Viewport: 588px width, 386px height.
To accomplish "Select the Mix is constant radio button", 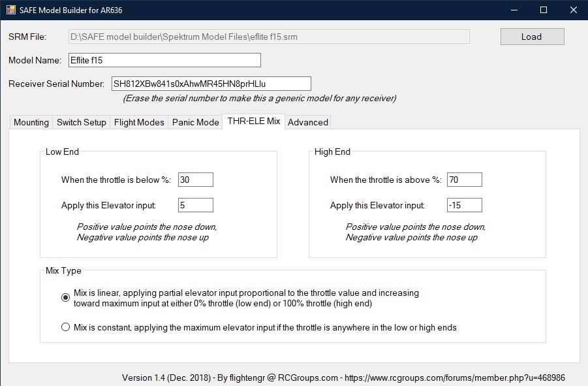I will tap(66, 327).
